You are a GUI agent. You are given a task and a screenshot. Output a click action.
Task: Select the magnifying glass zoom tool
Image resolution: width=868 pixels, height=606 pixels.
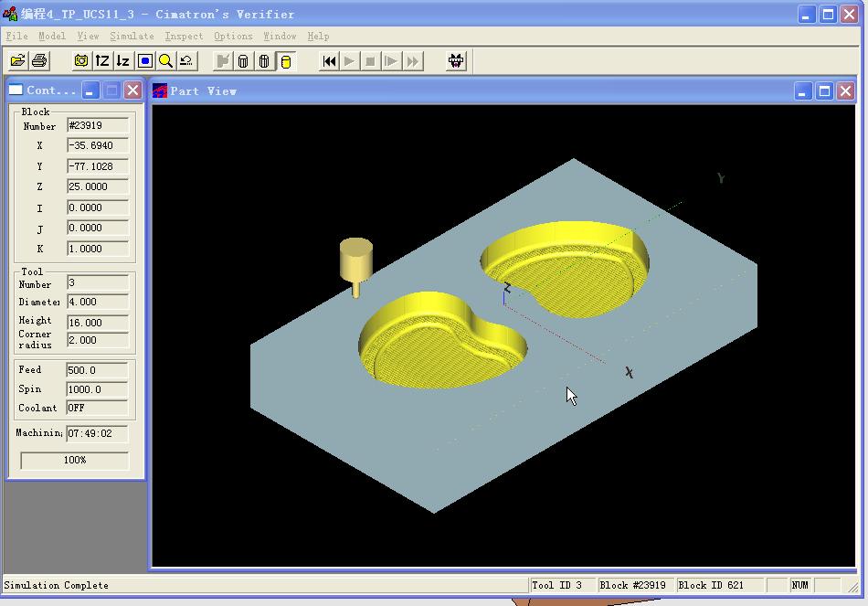(x=165, y=61)
